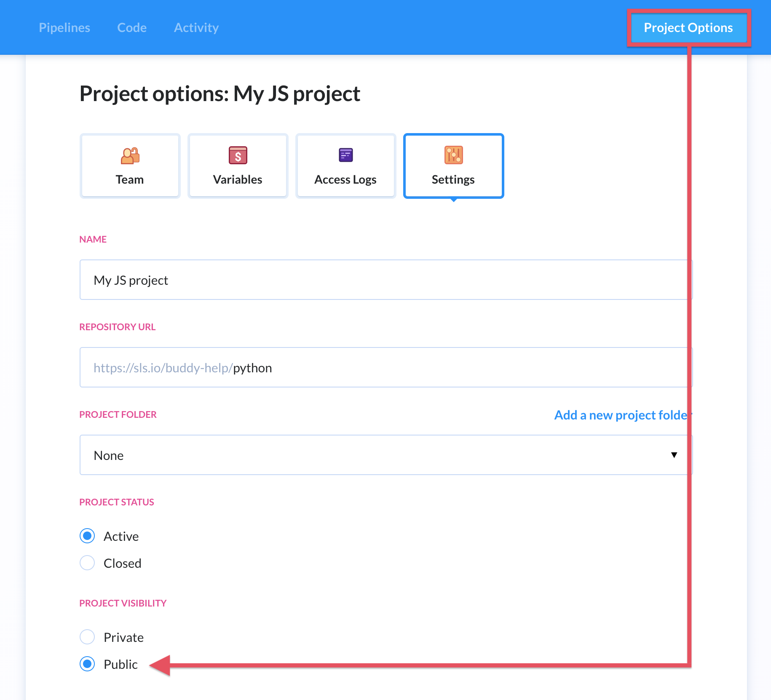
Task: Click the PROJECT FOLDER label
Action: point(118,414)
